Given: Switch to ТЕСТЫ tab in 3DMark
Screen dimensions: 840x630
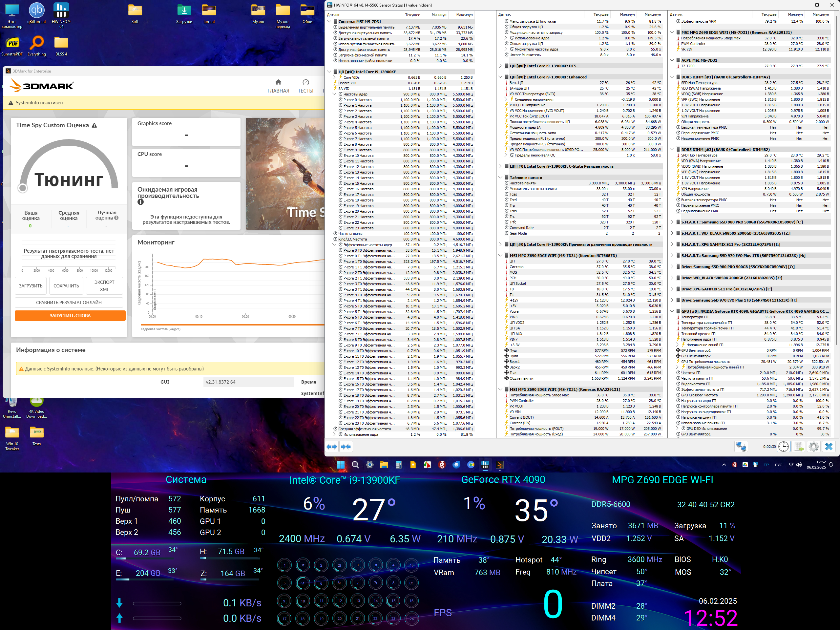Looking at the screenshot, I should coord(305,86).
